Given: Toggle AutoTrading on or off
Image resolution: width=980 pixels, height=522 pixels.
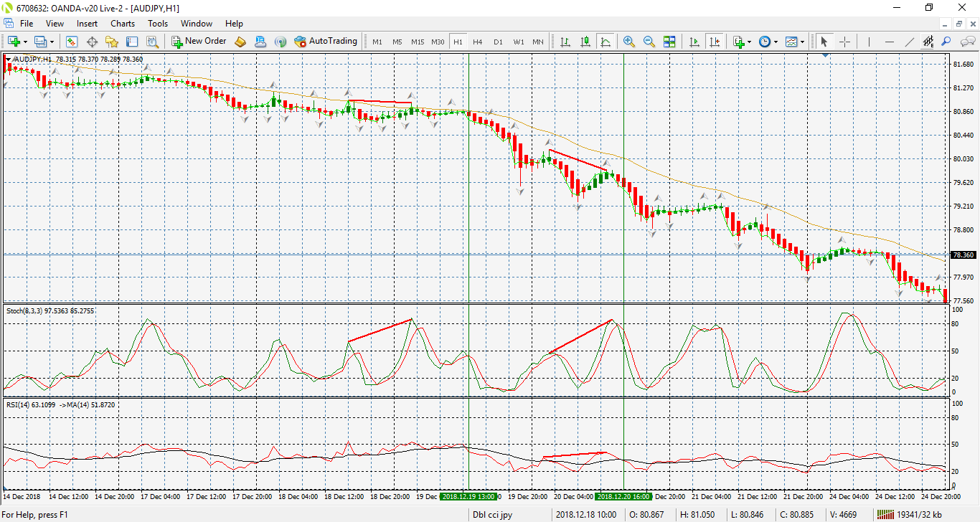Looking at the screenshot, I should [x=325, y=42].
